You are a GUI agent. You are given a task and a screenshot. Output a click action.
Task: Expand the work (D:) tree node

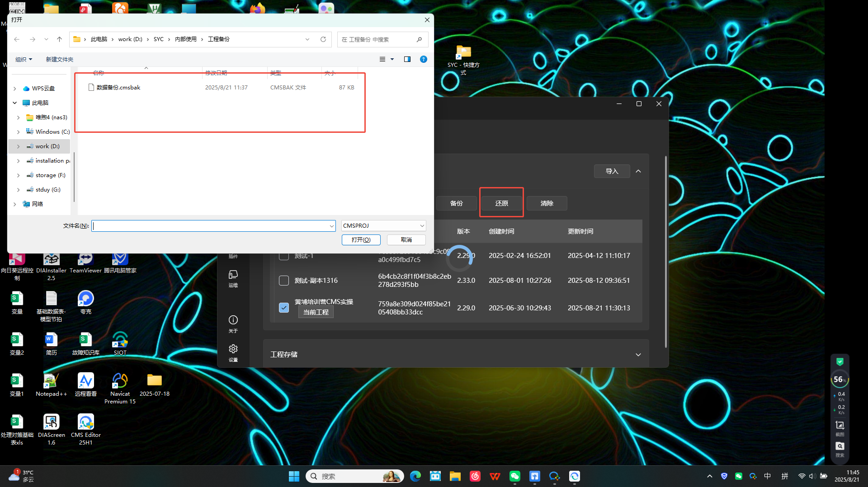coord(18,146)
